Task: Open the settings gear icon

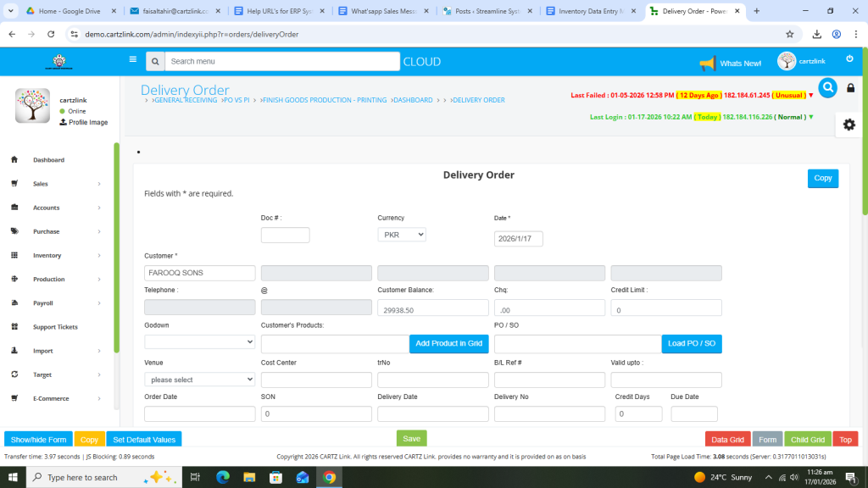Action: 849,125
